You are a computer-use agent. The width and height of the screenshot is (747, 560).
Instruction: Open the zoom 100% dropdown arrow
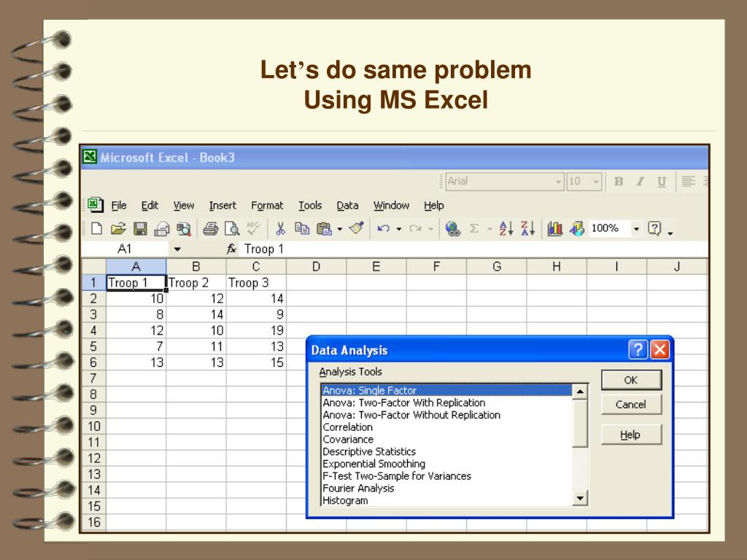[636, 229]
